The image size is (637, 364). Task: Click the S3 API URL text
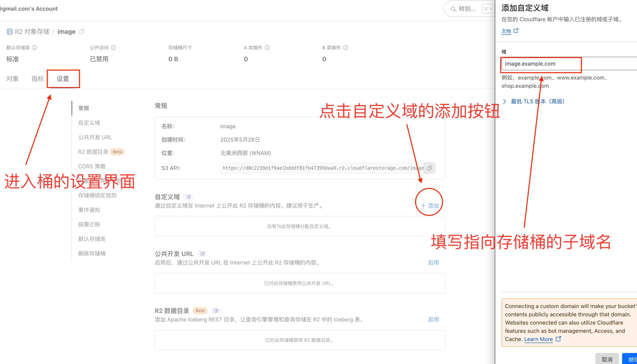pyautogui.click(x=323, y=168)
